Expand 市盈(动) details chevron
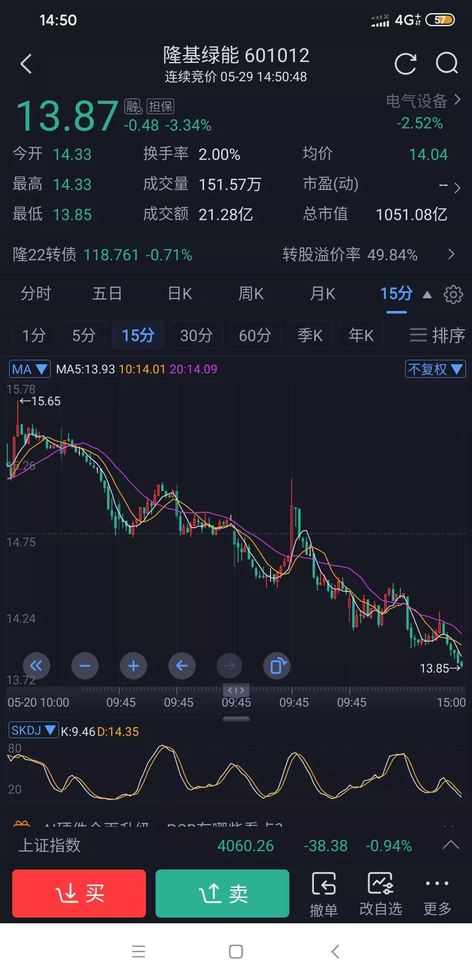 pyautogui.click(x=457, y=188)
